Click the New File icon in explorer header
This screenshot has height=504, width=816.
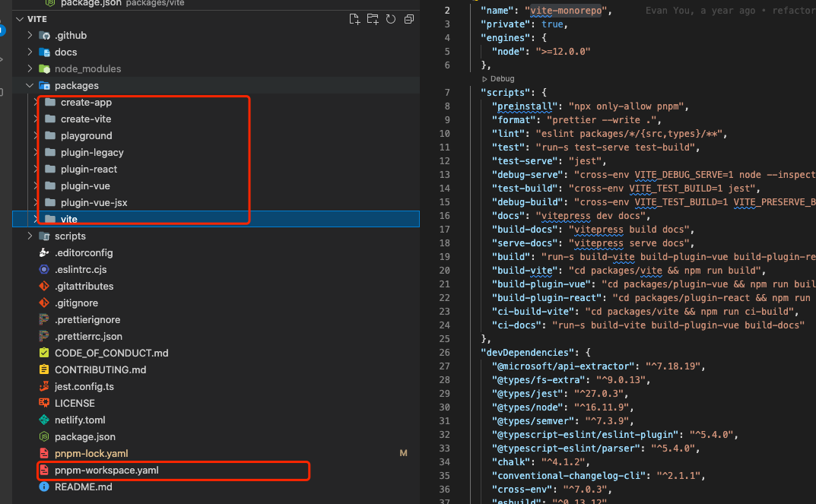point(354,19)
